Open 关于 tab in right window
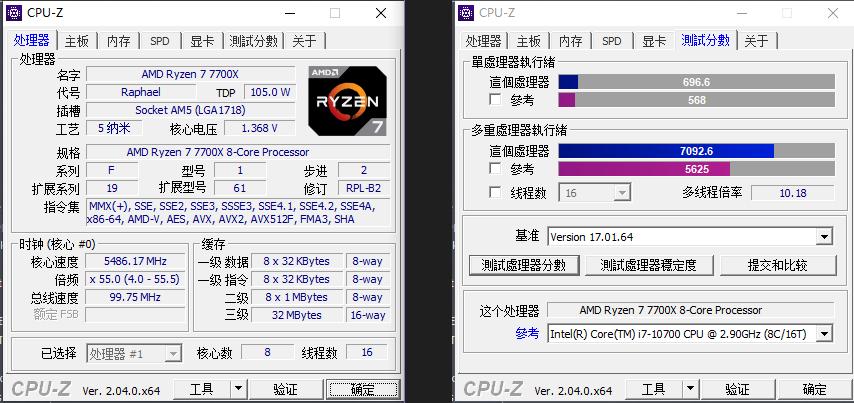The width and height of the screenshot is (854, 403). (x=757, y=41)
